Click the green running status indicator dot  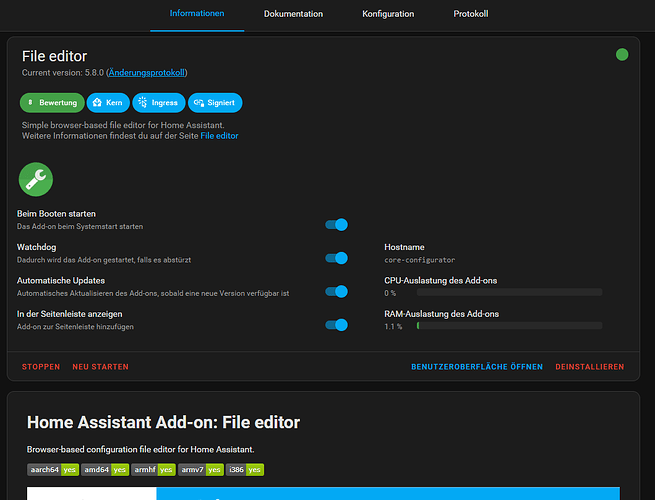click(x=622, y=55)
